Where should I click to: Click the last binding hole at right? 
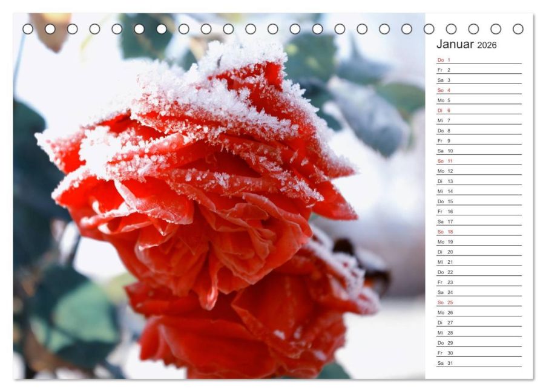[x=518, y=29]
